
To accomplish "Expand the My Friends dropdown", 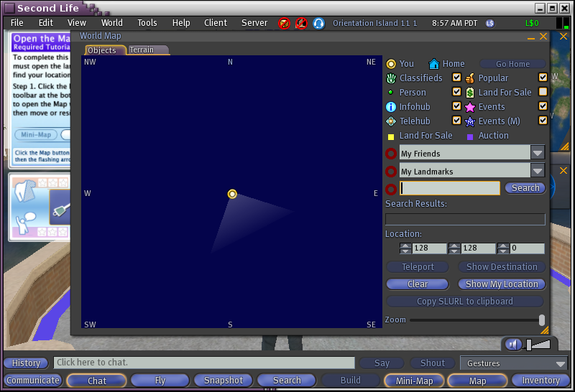I will pyautogui.click(x=538, y=152).
